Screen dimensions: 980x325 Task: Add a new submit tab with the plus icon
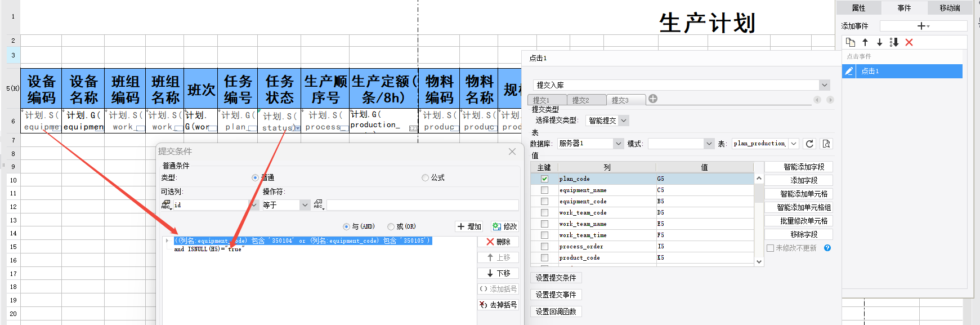[x=653, y=99]
